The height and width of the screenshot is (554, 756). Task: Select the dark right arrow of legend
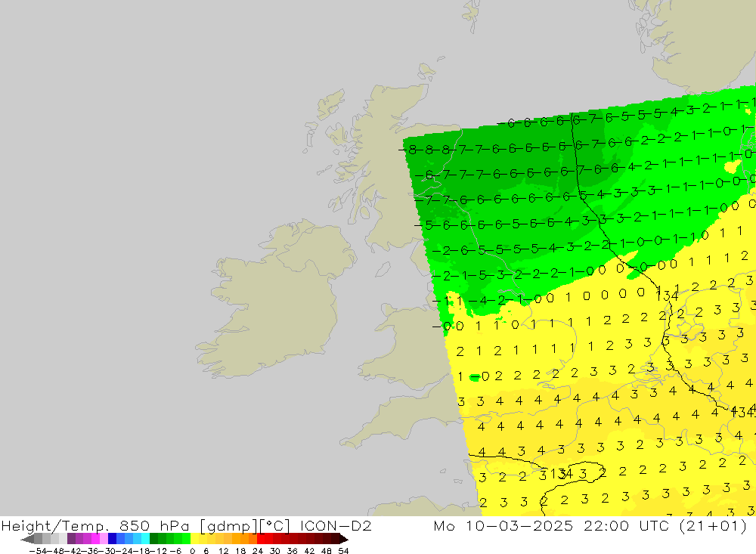344,539
